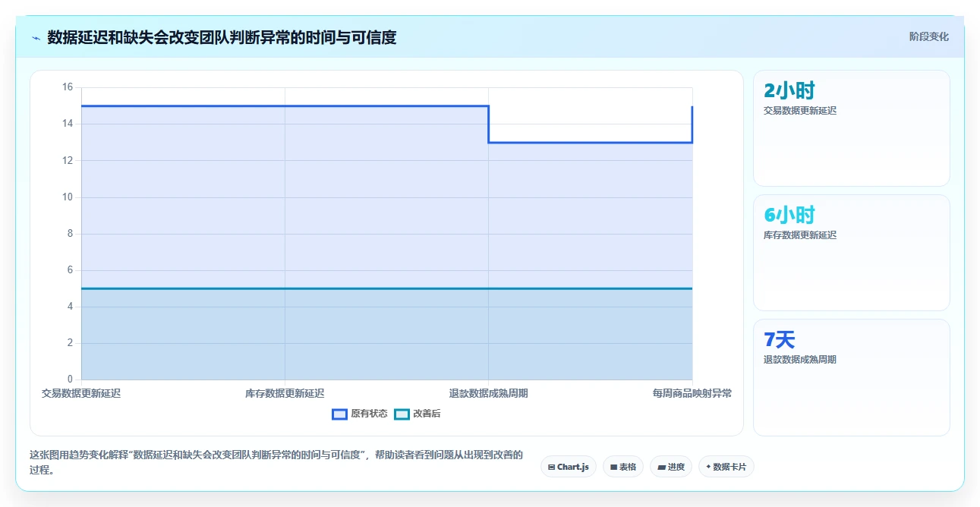Viewport: 980px width, 507px height.
Task: Click 交易数据更新延迟 card caption
Action: pyautogui.click(x=800, y=111)
